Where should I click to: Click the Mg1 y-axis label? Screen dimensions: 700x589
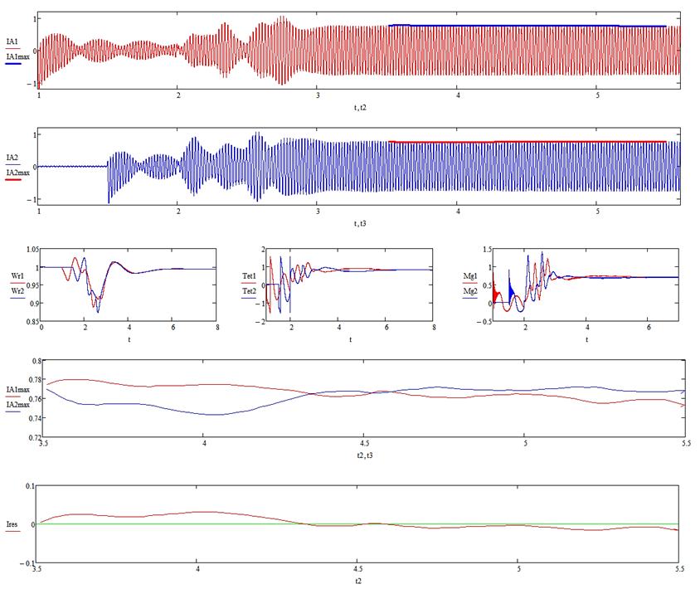(470, 277)
